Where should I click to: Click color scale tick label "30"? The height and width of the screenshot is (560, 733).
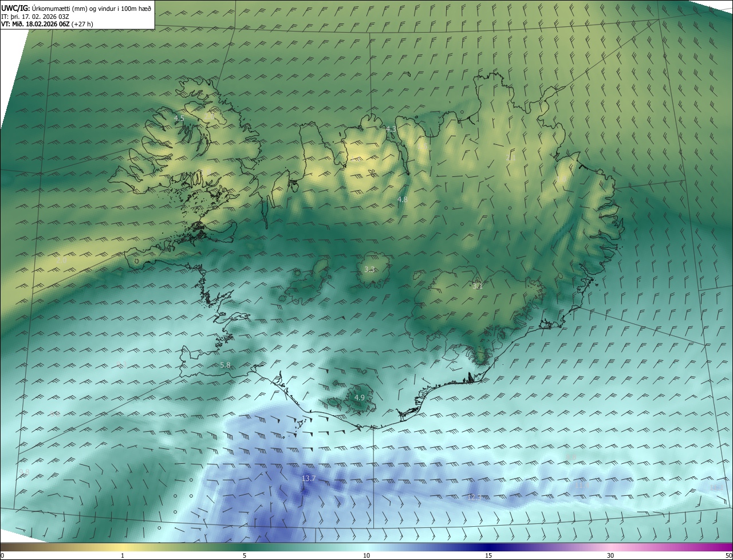click(x=610, y=556)
